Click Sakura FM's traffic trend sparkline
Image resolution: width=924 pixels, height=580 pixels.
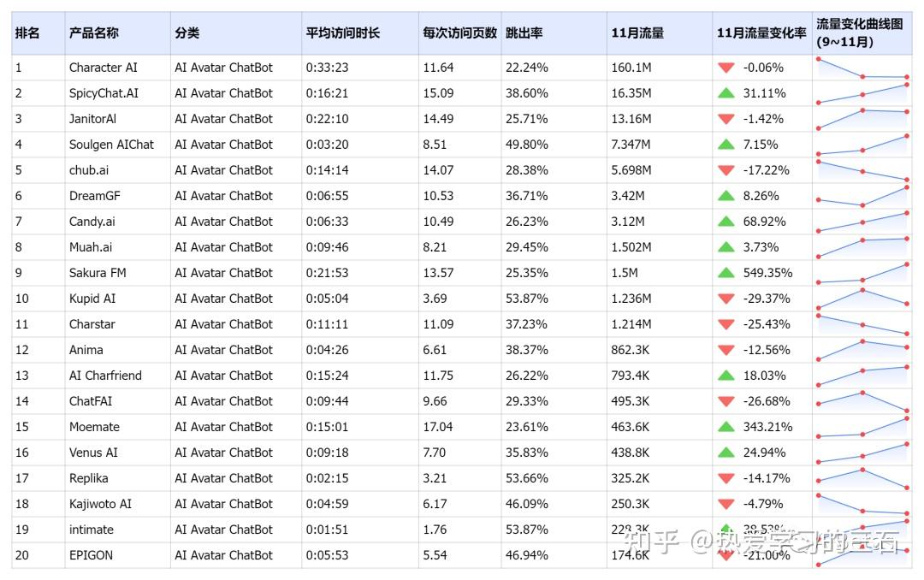click(862, 273)
